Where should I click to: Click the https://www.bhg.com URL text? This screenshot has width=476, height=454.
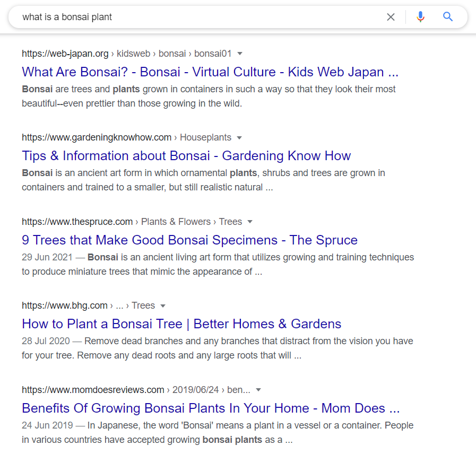pyautogui.click(x=65, y=305)
